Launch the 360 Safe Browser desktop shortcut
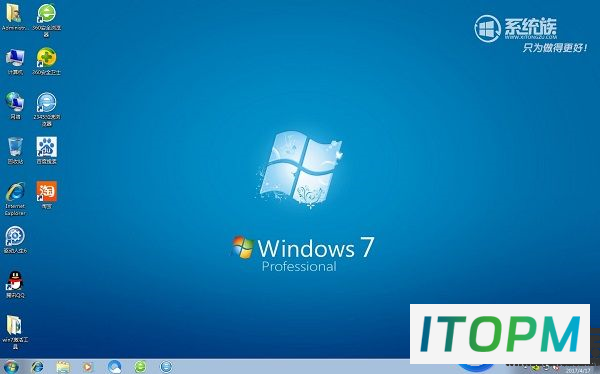 (x=46, y=20)
